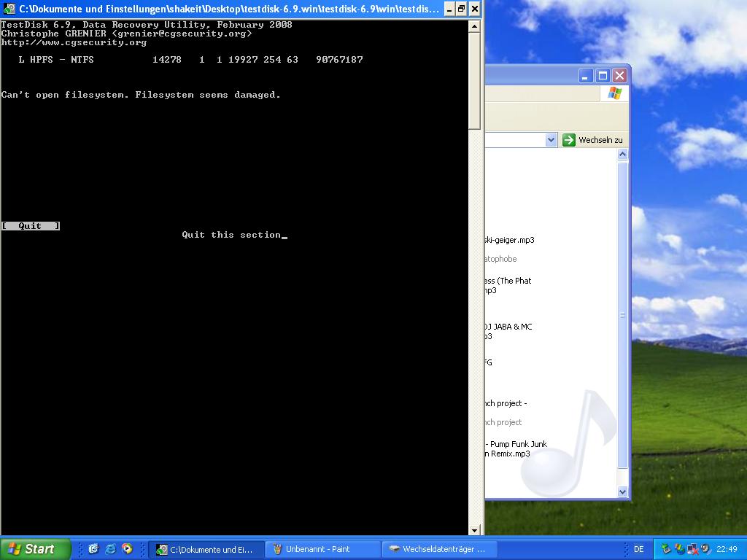Click the cgsecurity.org URL text in console
This screenshot has width=747, height=560.
pos(74,42)
